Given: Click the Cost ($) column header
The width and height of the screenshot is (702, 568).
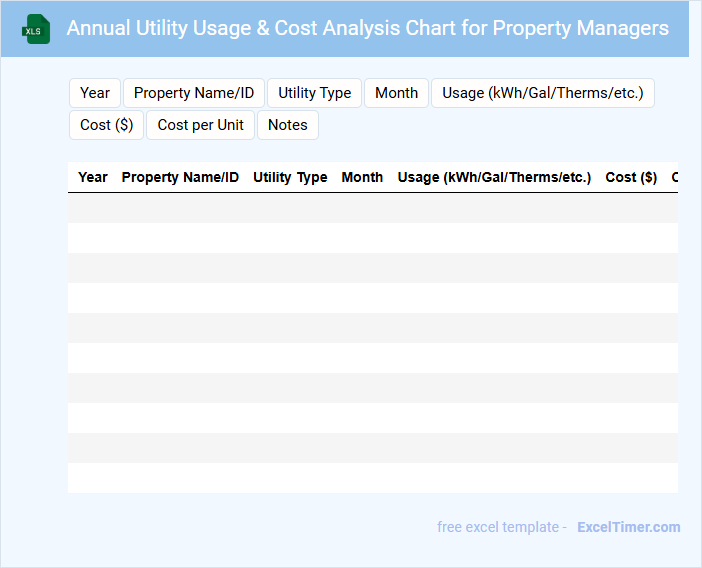Looking at the screenshot, I should click(631, 177).
